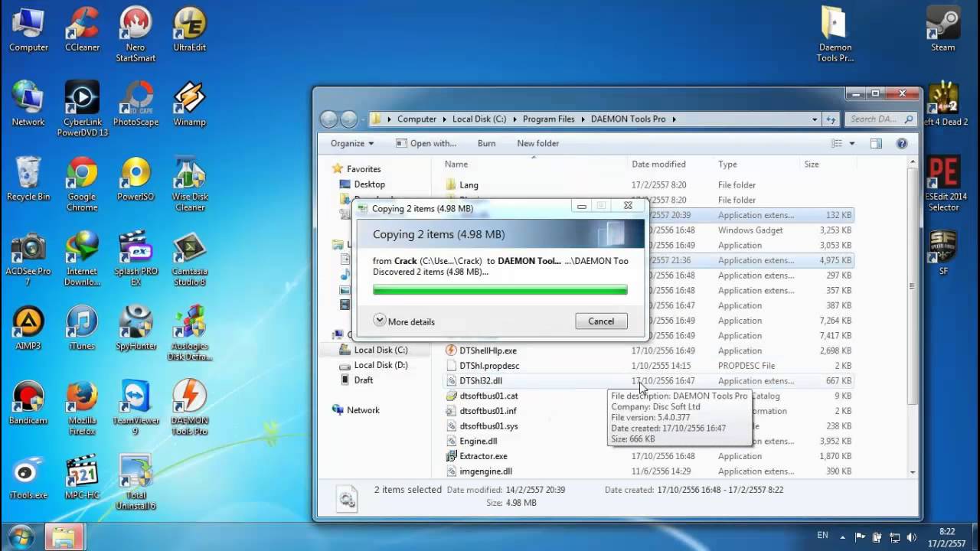
Task: Open SpyHunter desktop shortcut
Action: tap(136, 328)
